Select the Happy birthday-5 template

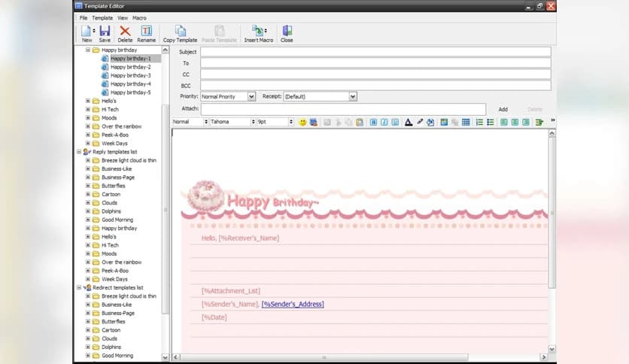tap(131, 93)
